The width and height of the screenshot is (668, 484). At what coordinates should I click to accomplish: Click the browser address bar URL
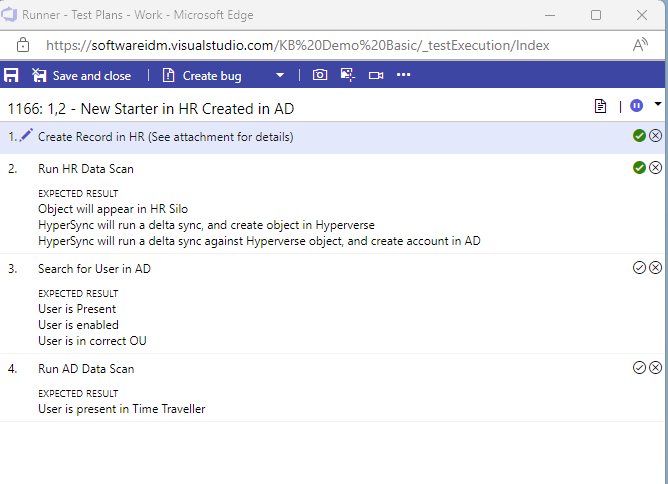tap(298, 46)
